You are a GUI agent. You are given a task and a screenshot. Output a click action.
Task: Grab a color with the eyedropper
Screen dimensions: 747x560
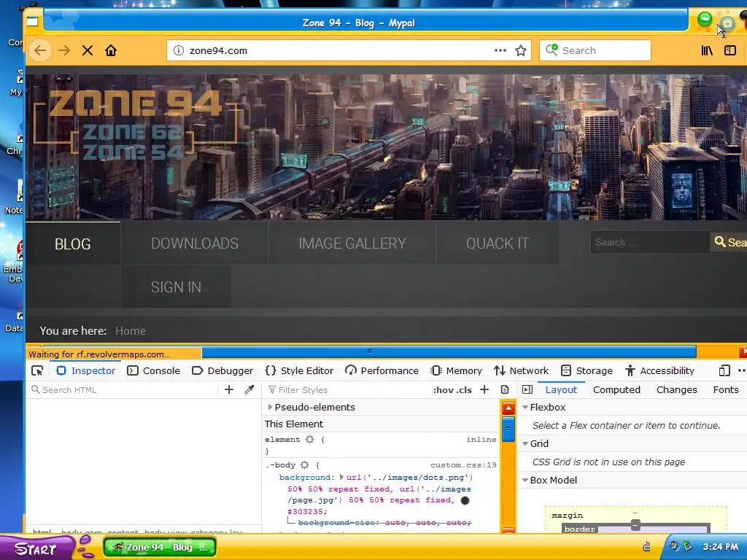[249, 389]
